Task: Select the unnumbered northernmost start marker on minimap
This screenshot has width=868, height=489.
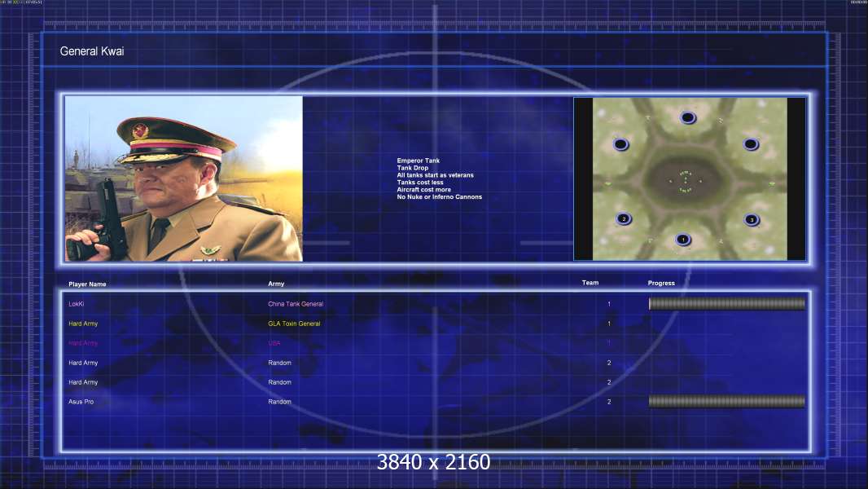Action: click(x=687, y=117)
